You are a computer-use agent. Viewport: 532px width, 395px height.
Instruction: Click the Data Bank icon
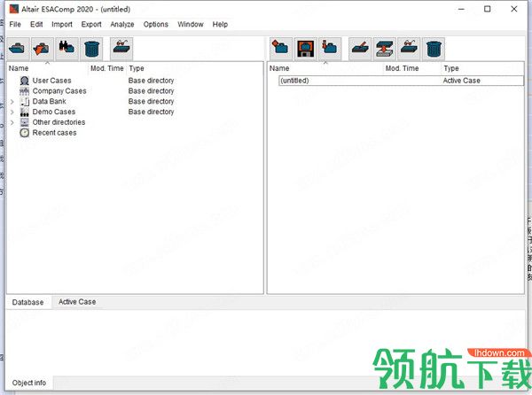pos(25,102)
